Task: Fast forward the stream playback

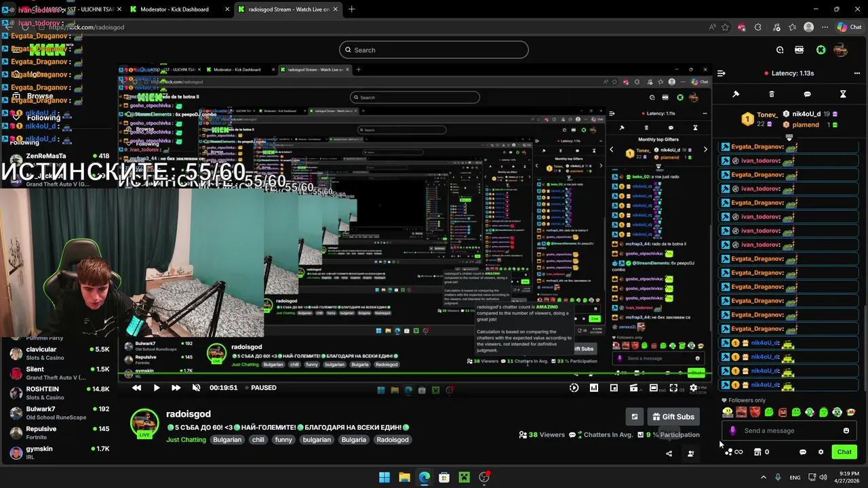Action: (176, 388)
